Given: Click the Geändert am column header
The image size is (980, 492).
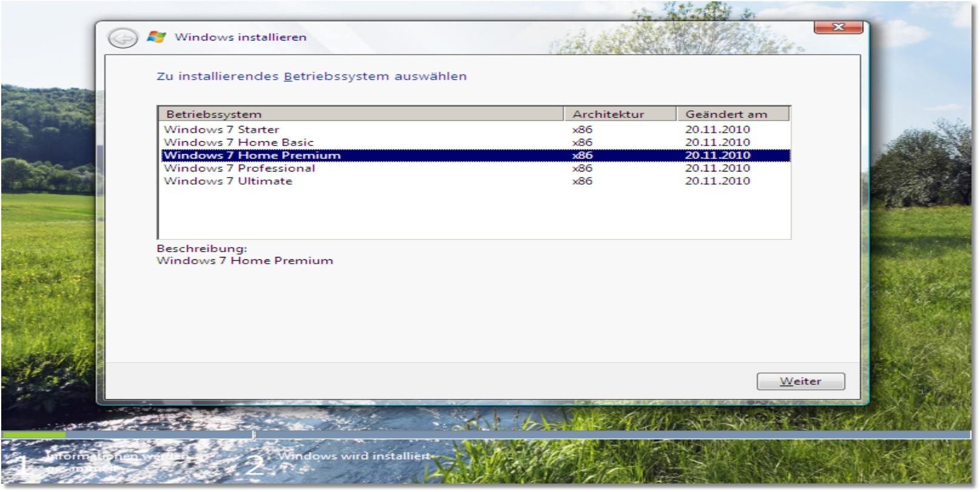Looking at the screenshot, I should [x=733, y=114].
